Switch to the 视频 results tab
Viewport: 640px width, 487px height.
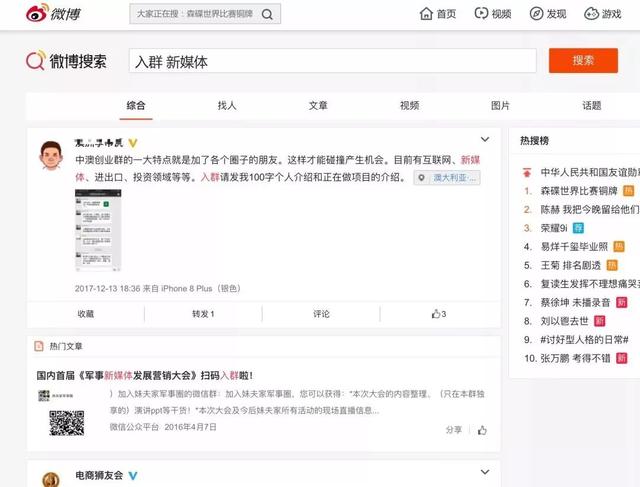tap(409, 106)
